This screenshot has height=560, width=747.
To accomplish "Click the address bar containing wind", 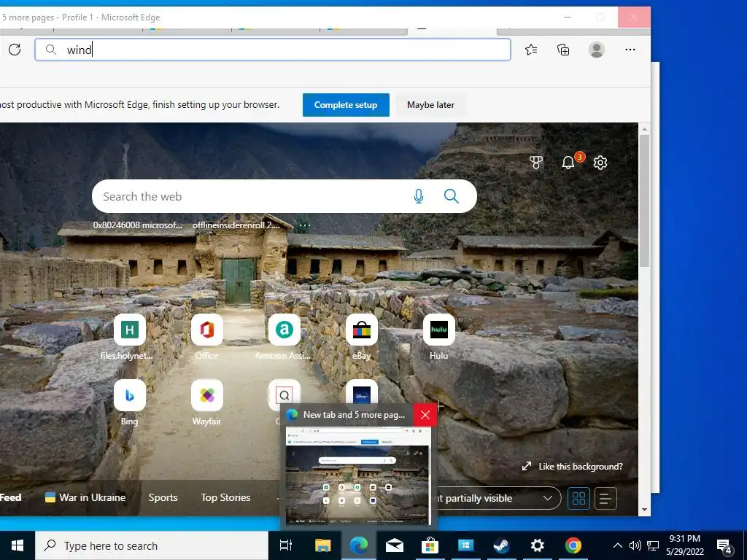I will coord(273,50).
